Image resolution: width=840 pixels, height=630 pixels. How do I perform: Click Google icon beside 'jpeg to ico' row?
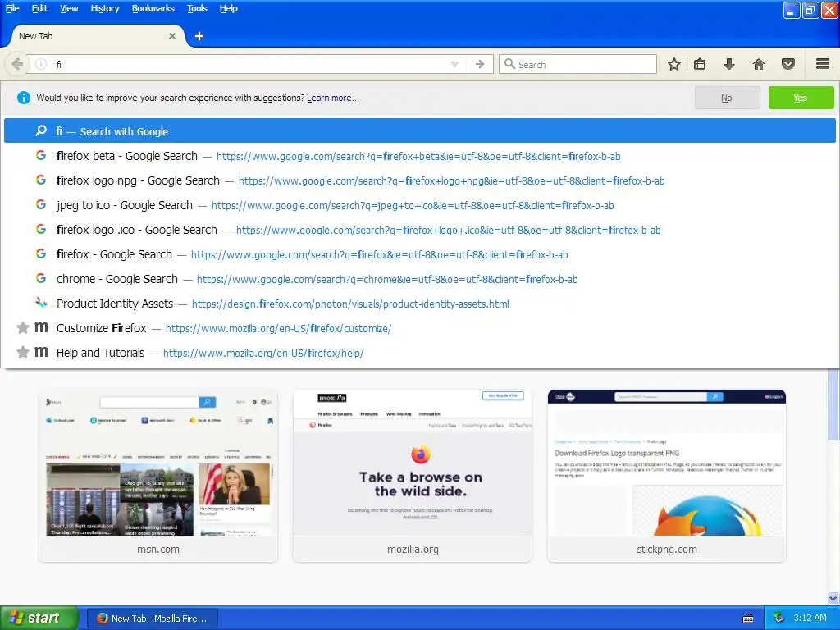tap(41, 204)
